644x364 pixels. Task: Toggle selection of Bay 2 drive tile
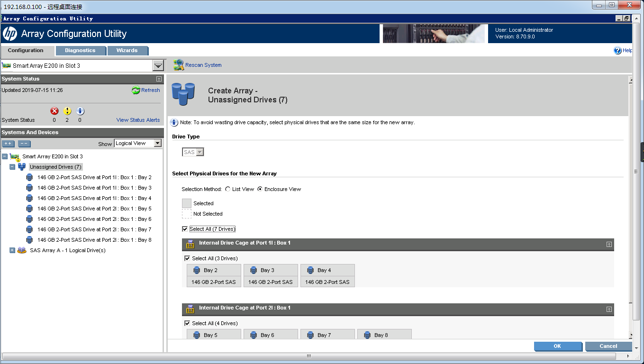[214, 275]
